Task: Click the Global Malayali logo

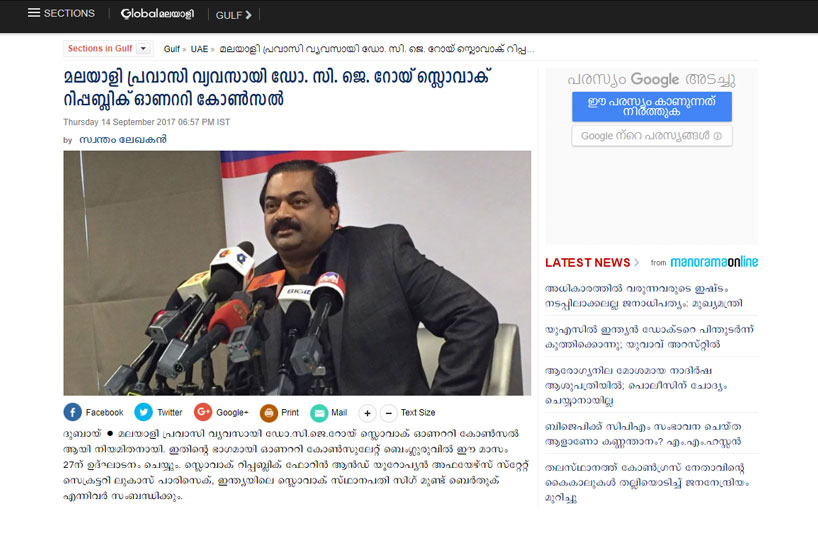Action: 158,14
